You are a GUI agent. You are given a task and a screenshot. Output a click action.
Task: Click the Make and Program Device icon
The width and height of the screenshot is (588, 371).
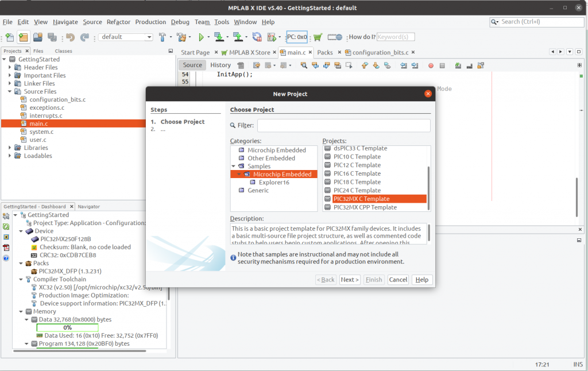219,37
